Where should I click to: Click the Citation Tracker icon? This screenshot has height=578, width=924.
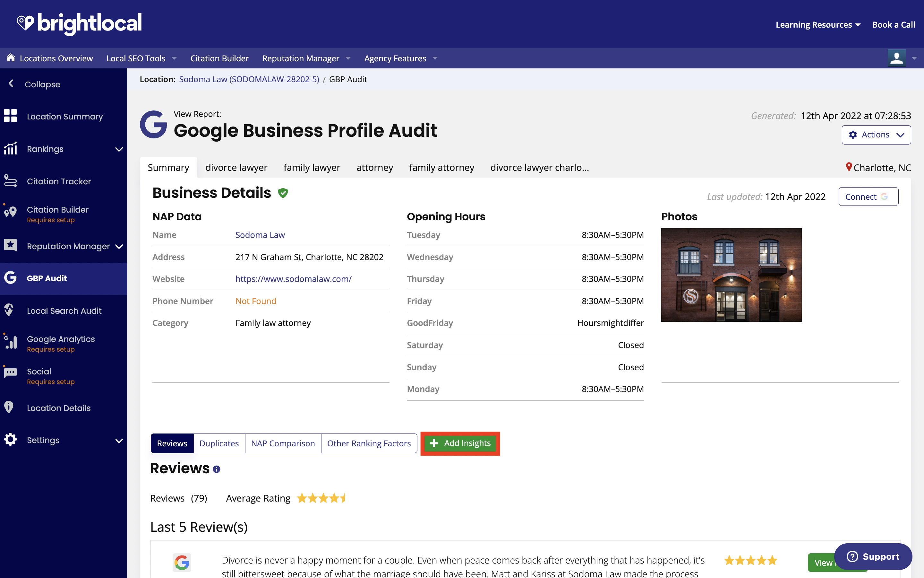[11, 181]
